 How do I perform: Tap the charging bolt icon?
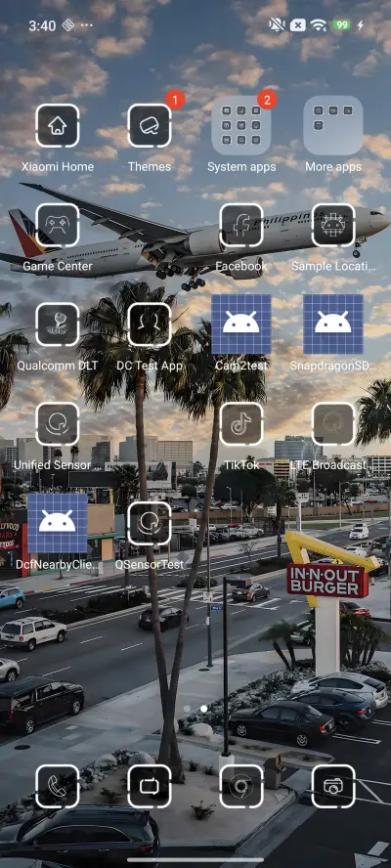pos(361,25)
